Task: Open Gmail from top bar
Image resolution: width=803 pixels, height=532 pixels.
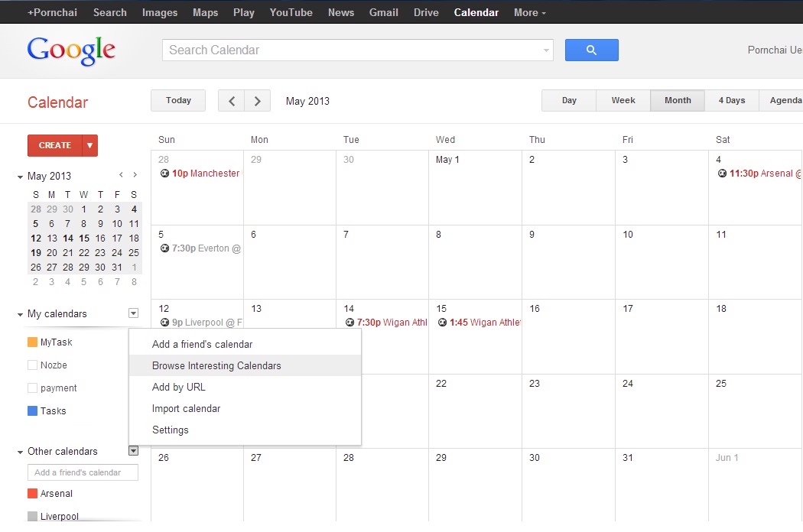Action: click(x=384, y=12)
